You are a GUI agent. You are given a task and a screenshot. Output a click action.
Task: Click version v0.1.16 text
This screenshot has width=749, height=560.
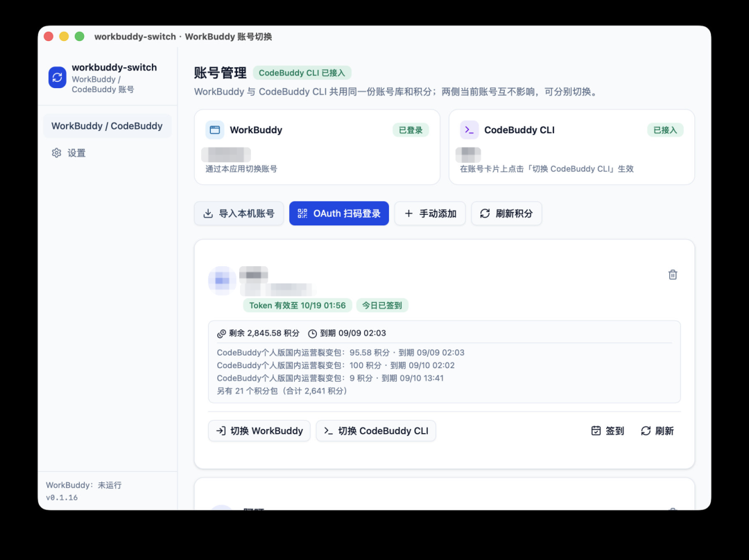coord(62,498)
